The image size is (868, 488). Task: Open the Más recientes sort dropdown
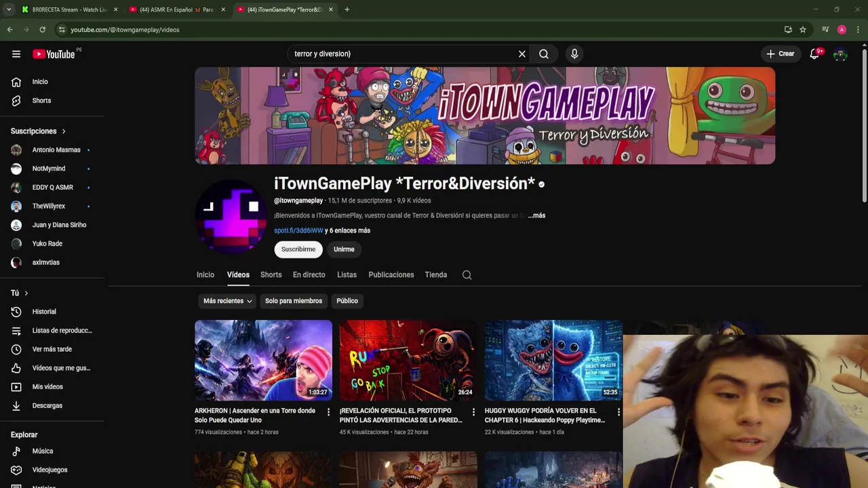point(228,301)
